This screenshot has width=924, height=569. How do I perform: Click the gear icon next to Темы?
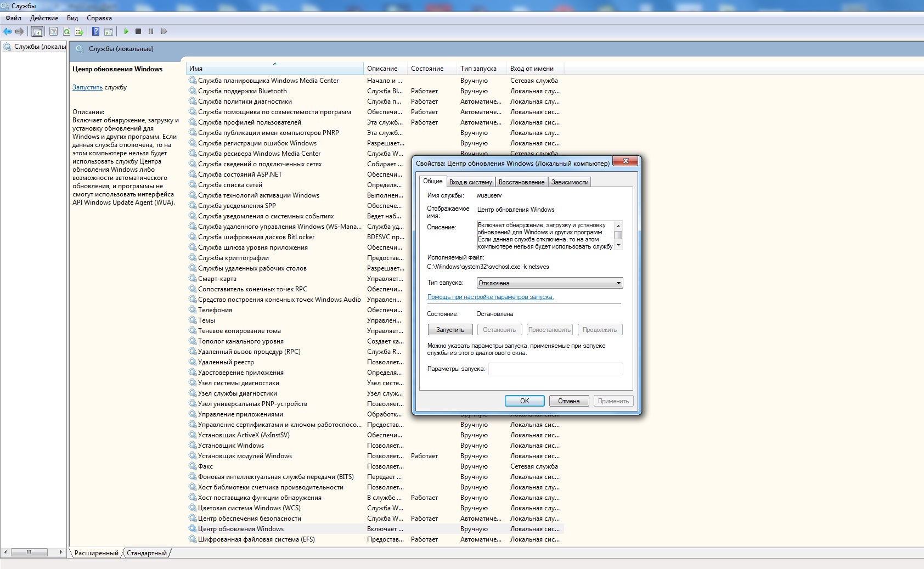pos(193,320)
